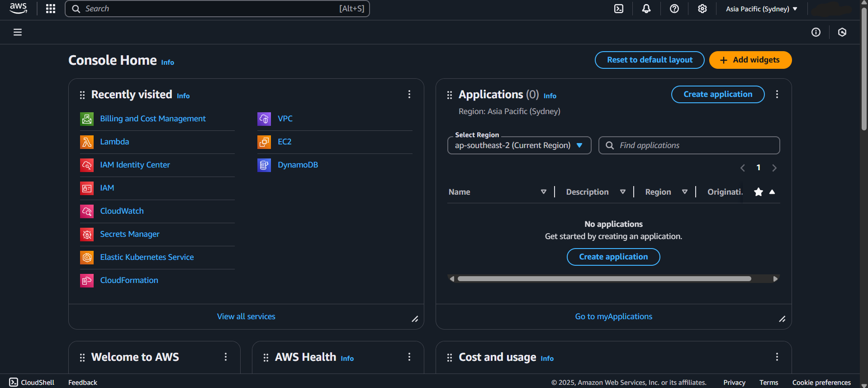Screen dimensions: 868x388
Task: Open the Name column sort arrow
Action: coord(544,192)
